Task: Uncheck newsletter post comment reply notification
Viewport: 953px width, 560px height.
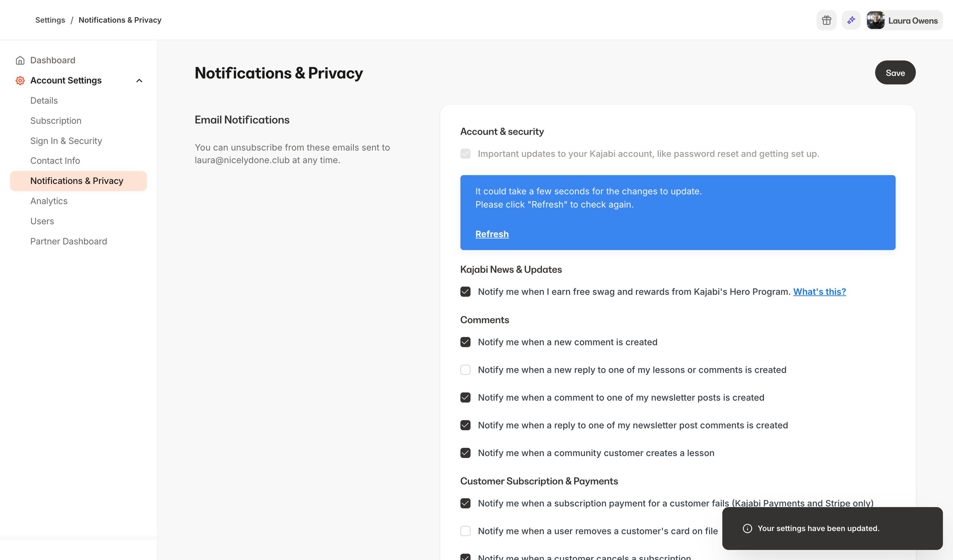Action: 465,425
